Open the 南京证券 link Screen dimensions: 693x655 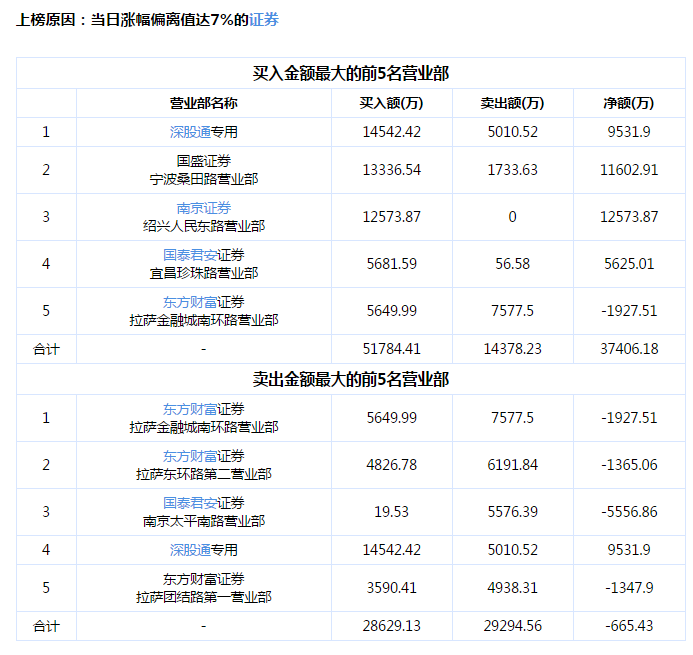pyautogui.click(x=204, y=208)
